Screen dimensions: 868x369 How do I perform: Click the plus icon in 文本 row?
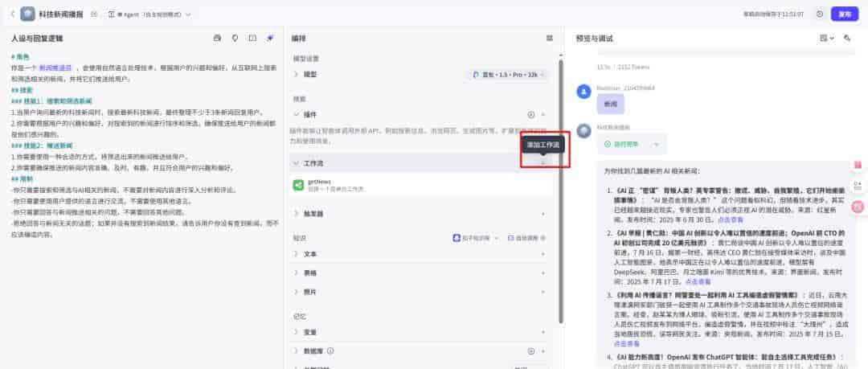pyautogui.click(x=543, y=254)
